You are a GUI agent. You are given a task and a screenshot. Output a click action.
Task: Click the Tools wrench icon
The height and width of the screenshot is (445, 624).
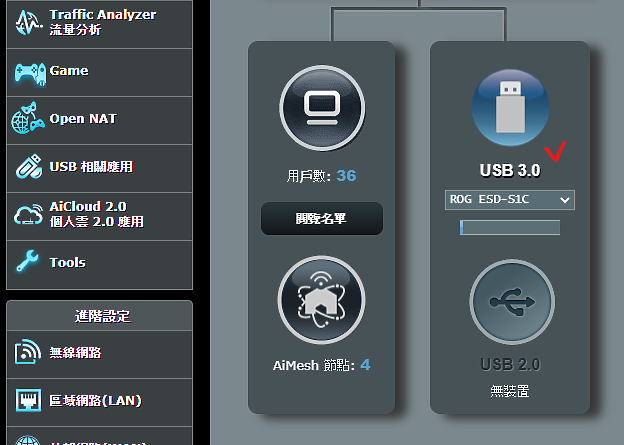point(27,263)
